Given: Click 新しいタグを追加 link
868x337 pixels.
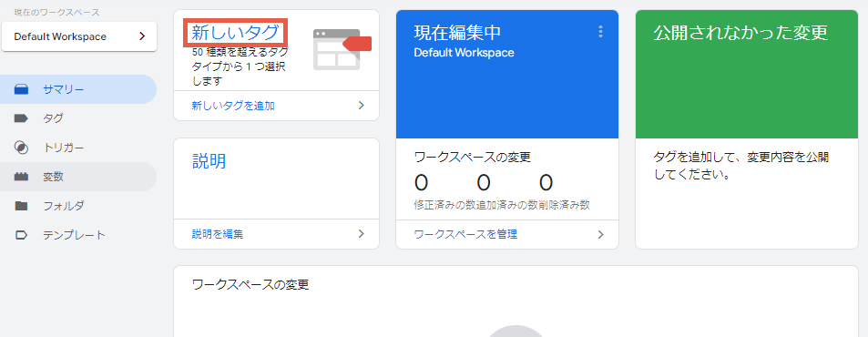Looking at the screenshot, I should (x=233, y=106).
